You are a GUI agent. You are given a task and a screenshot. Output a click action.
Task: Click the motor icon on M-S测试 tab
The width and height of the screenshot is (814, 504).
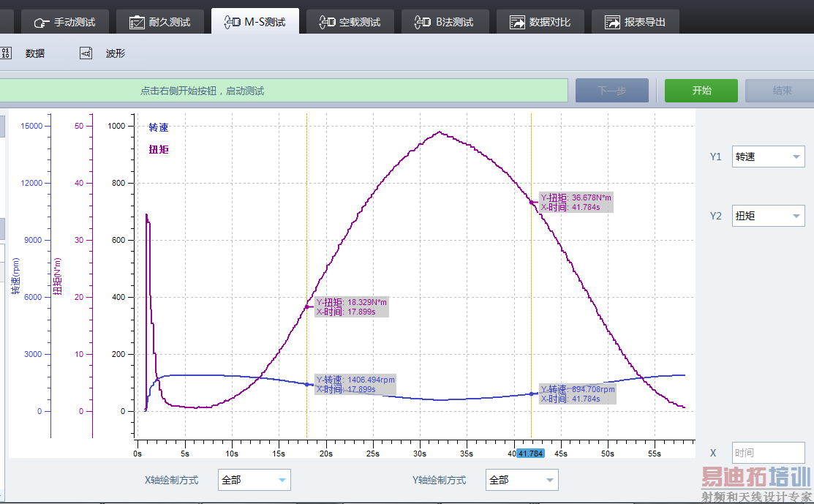[232, 22]
